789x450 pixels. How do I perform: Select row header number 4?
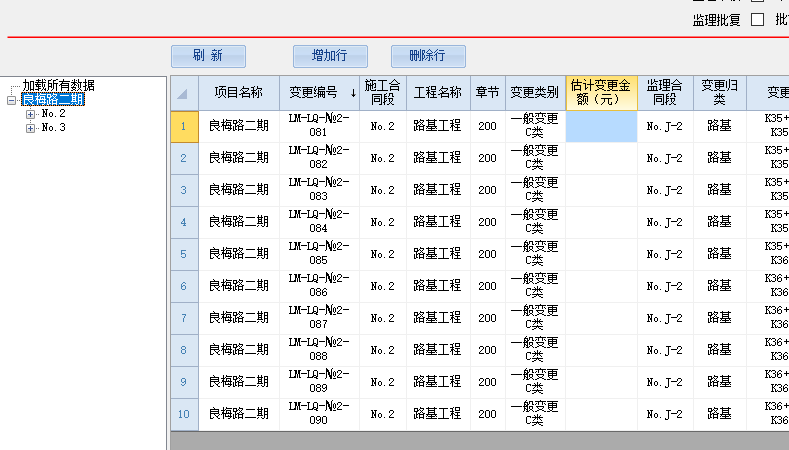point(184,222)
